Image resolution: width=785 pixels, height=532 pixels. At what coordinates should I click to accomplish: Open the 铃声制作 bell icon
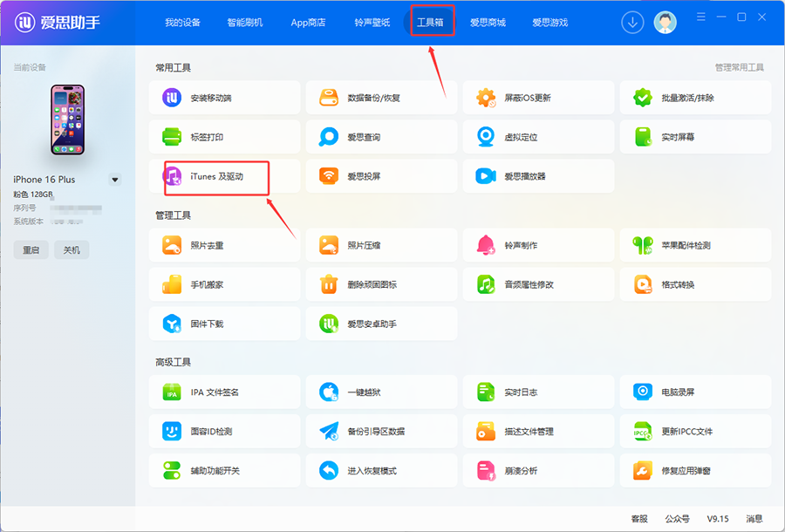coord(486,245)
